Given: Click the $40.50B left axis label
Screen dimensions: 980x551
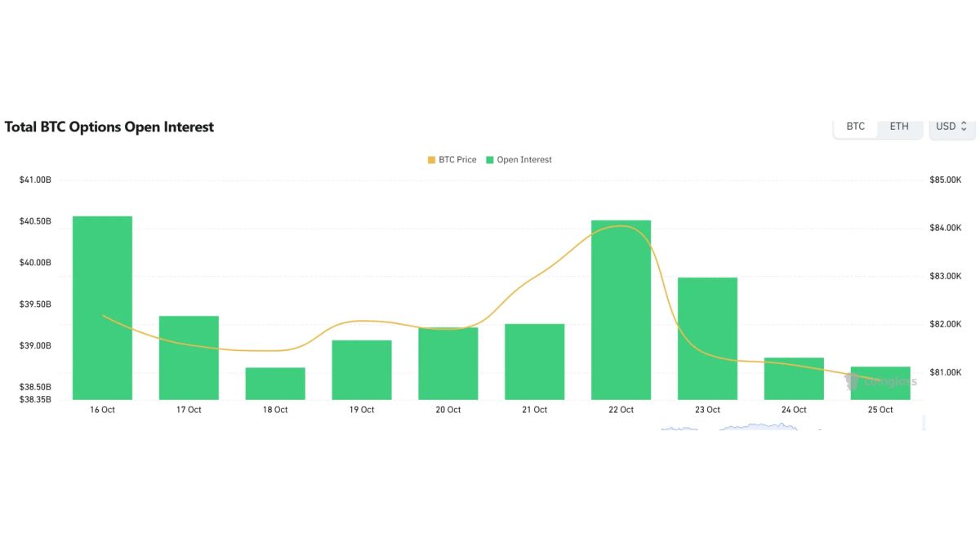Looking at the screenshot, I should click(x=35, y=221).
